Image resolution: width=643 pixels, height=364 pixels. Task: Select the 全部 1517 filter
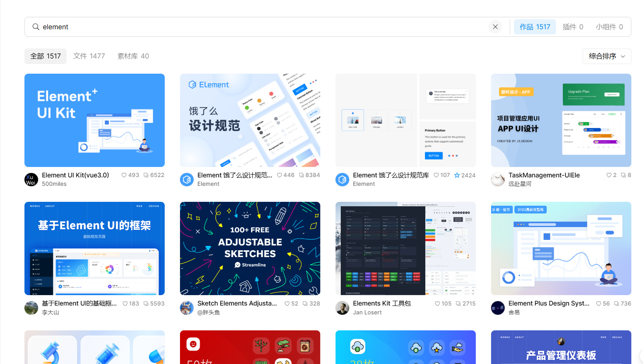click(x=45, y=56)
